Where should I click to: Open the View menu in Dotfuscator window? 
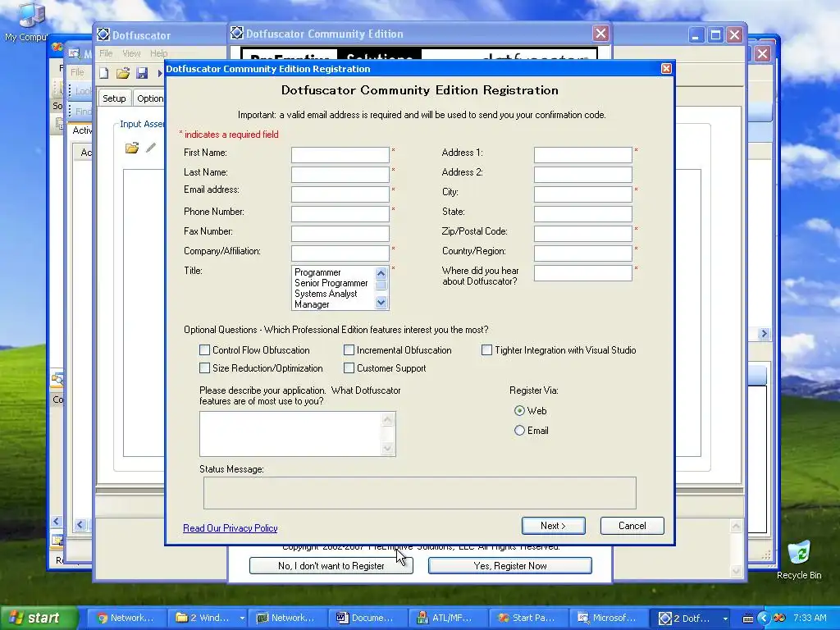click(131, 53)
